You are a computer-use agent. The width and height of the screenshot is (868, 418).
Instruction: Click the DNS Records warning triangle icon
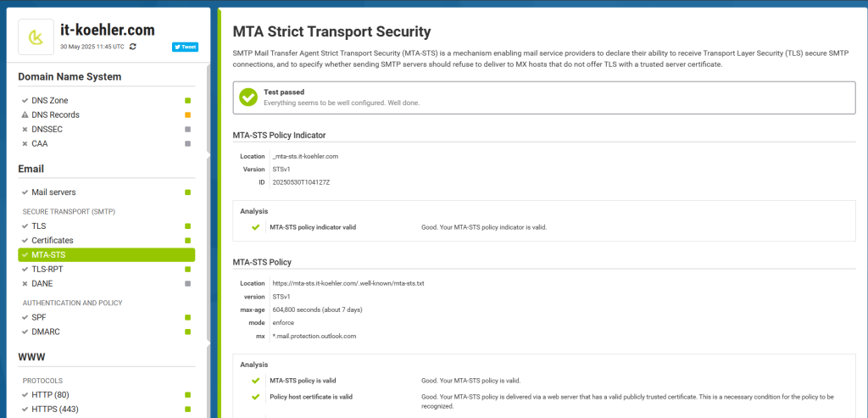[25, 115]
